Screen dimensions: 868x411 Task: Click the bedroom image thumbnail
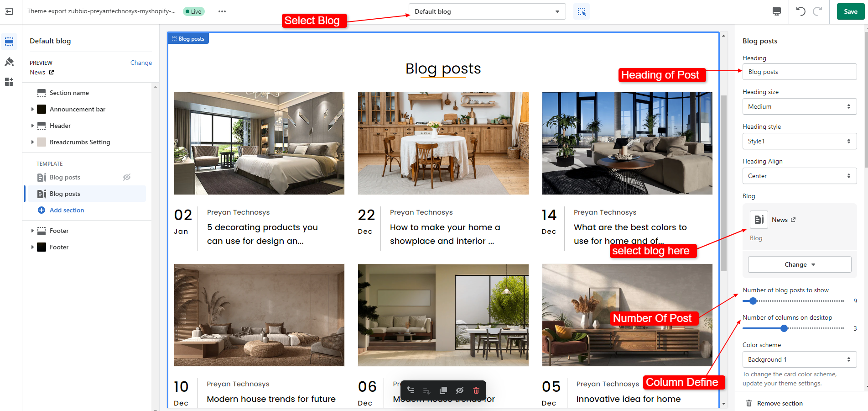pyautogui.click(x=259, y=143)
